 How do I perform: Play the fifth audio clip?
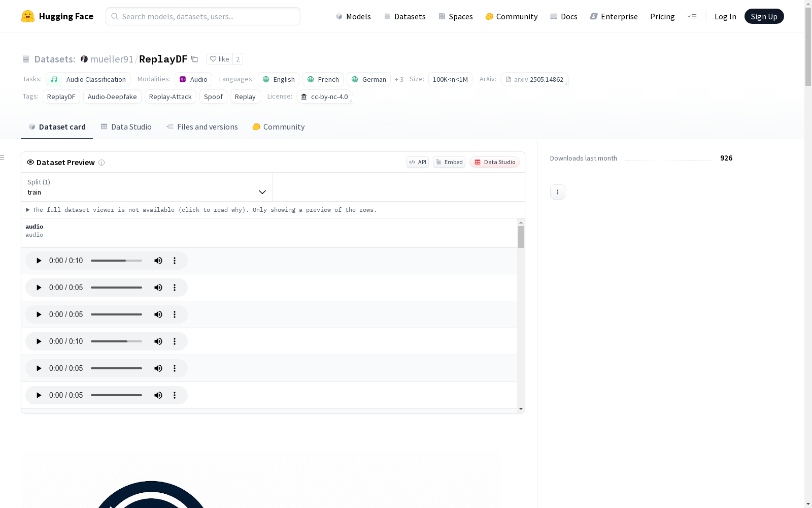[39, 368]
